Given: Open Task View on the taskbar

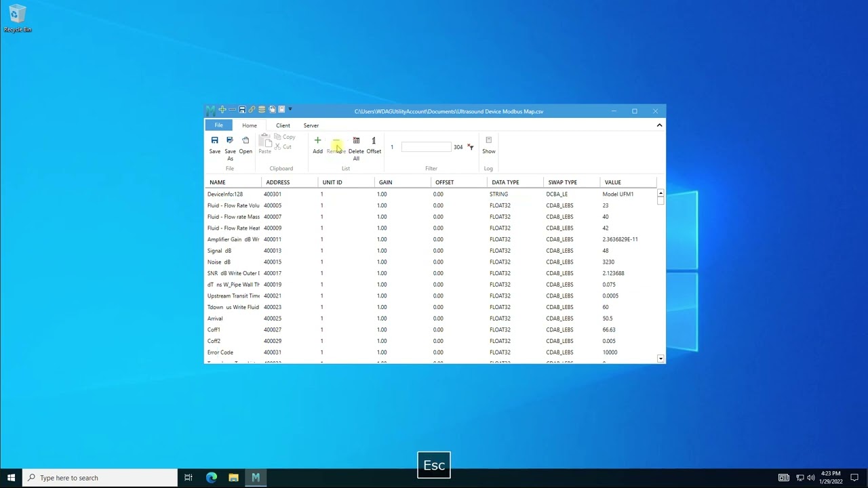Looking at the screenshot, I should 189,478.
